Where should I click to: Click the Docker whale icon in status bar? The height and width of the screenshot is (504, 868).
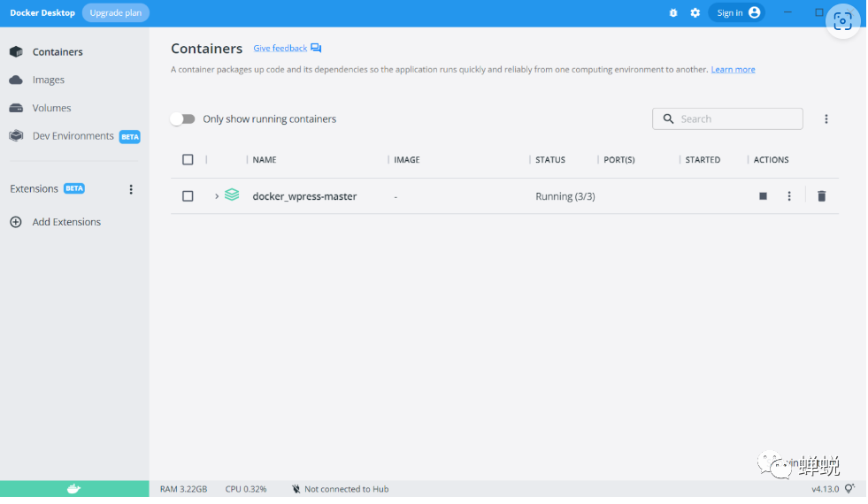(74, 488)
